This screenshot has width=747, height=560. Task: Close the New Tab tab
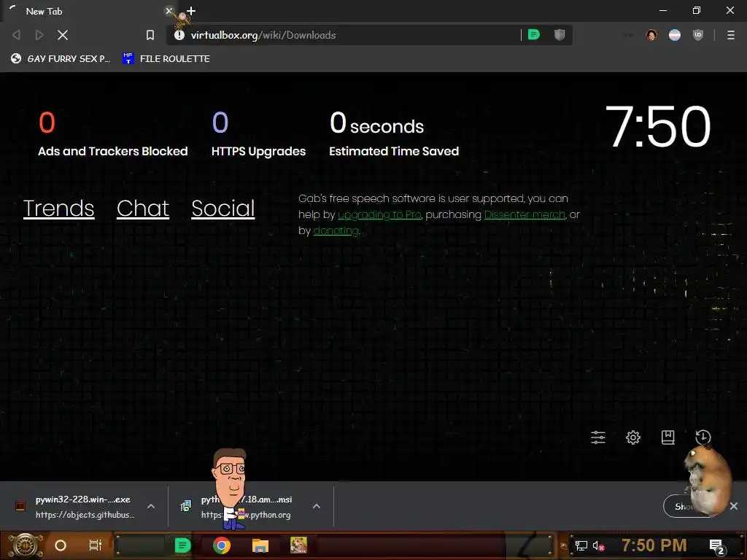(x=169, y=10)
